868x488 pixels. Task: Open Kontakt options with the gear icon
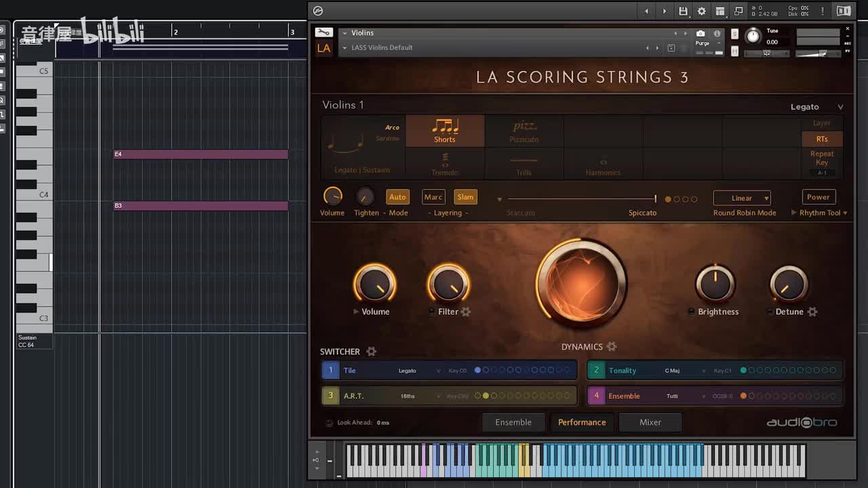[x=702, y=11]
